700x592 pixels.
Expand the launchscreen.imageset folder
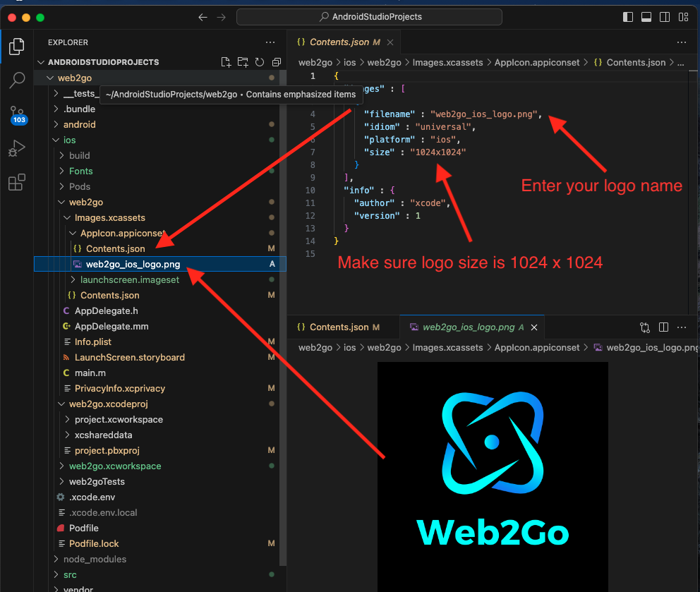coord(129,279)
